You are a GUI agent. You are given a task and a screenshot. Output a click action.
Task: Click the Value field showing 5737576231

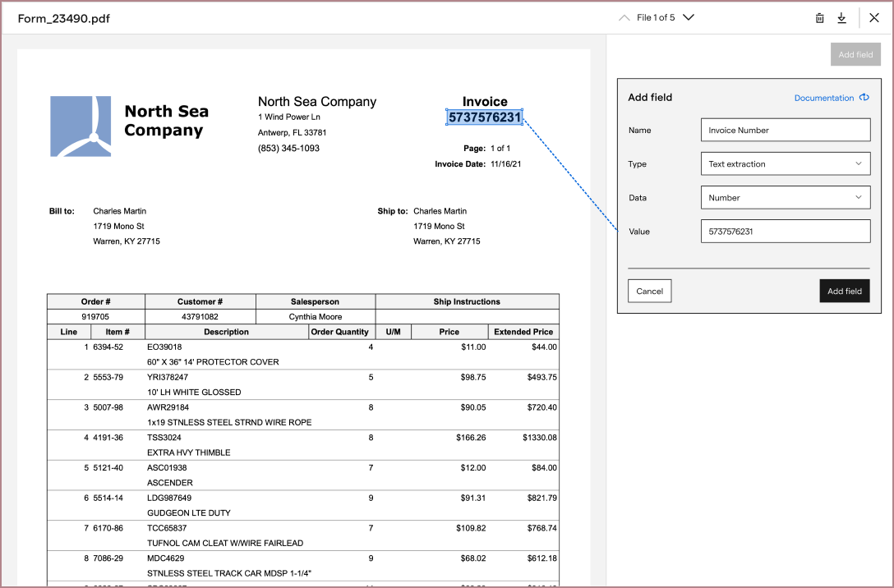click(x=785, y=232)
